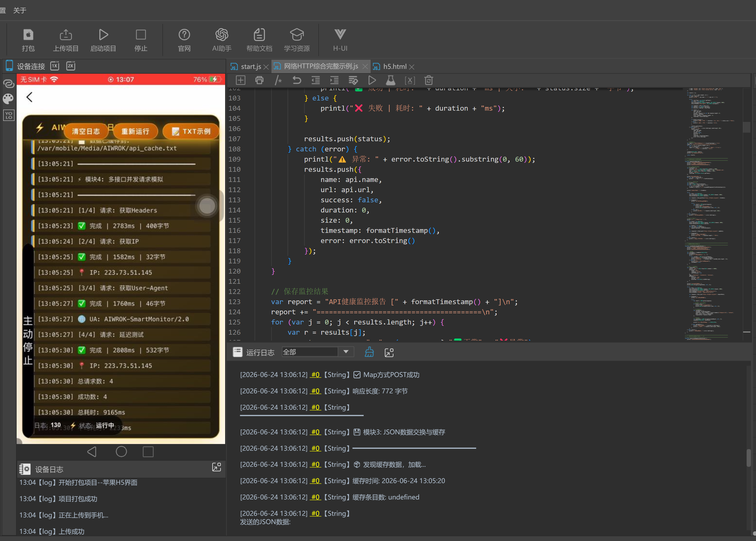Screen dimensions: 756x541
Task: Click the delete trash icon in editor toolbar
Action: [x=429, y=80]
